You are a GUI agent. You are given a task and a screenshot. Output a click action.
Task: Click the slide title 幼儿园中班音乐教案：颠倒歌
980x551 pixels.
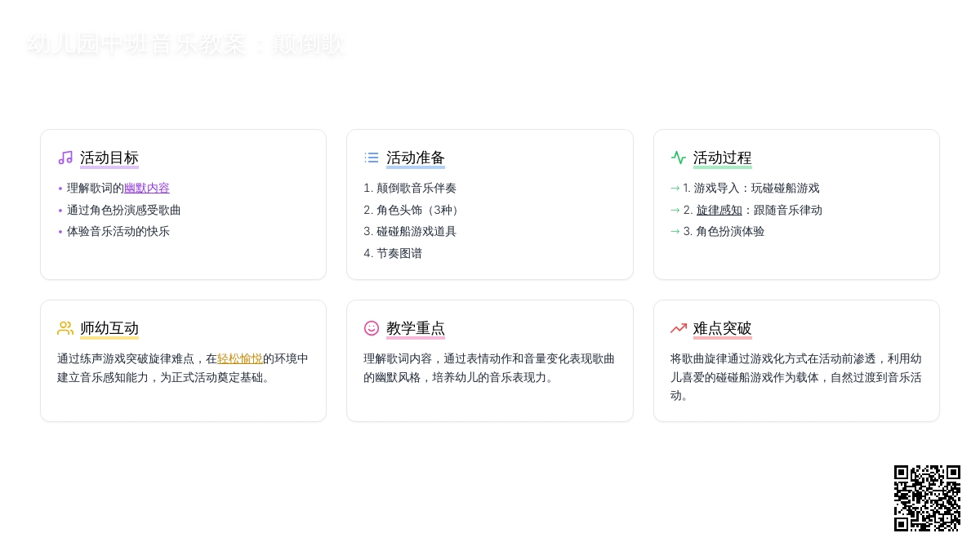click(185, 44)
